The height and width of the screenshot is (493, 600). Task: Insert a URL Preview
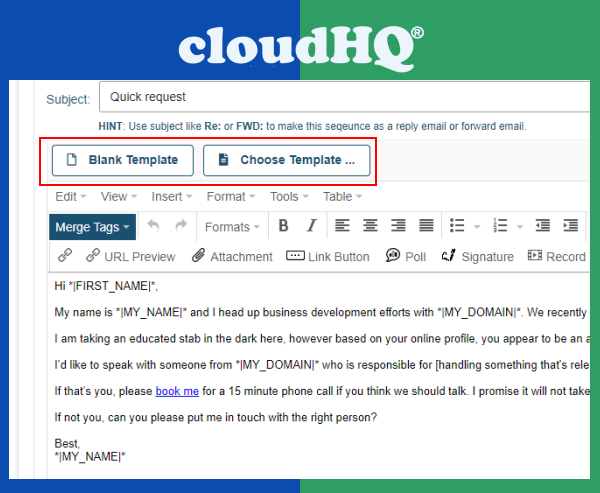click(x=130, y=256)
